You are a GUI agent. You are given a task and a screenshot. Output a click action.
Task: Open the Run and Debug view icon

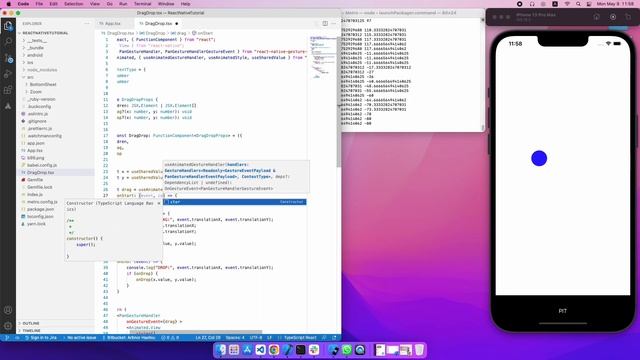click(8, 74)
